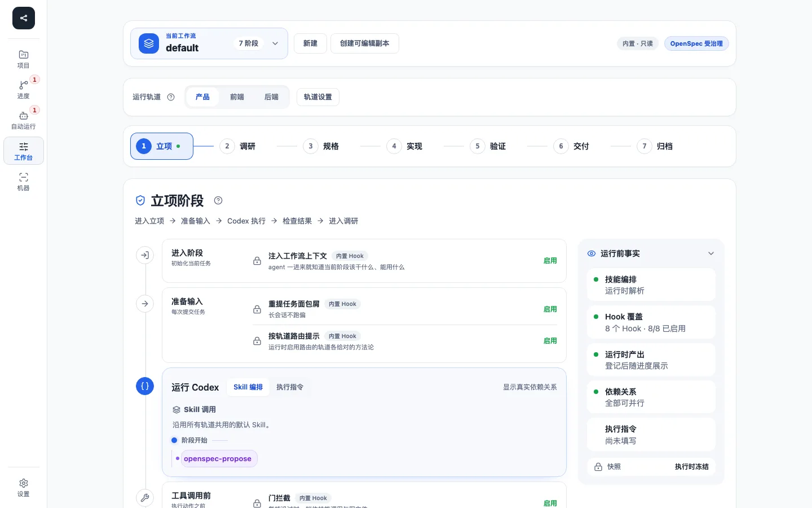Open 设置 in the sidebar

tap(24, 488)
